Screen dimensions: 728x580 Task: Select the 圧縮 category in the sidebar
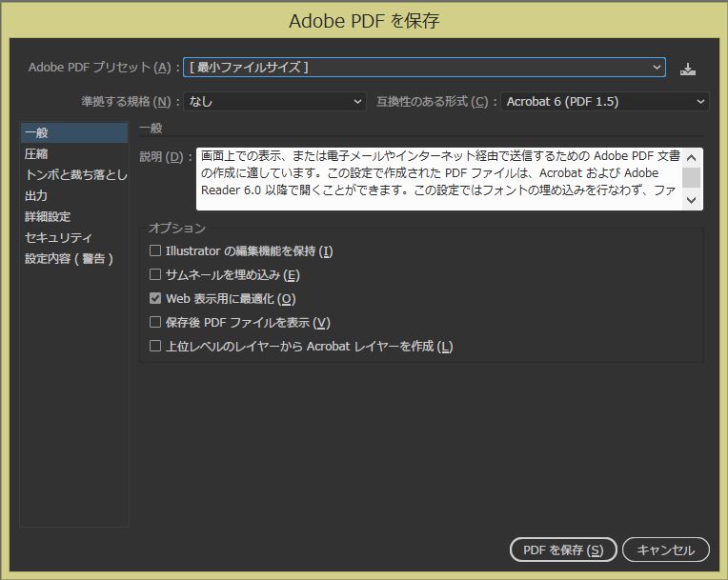tap(74, 153)
